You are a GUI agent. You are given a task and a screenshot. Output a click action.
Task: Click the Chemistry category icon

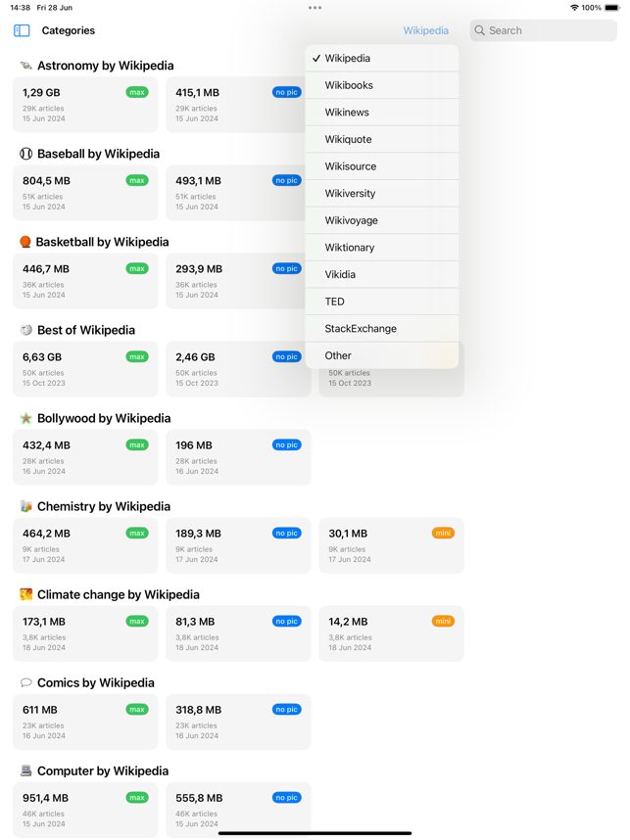(25, 506)
